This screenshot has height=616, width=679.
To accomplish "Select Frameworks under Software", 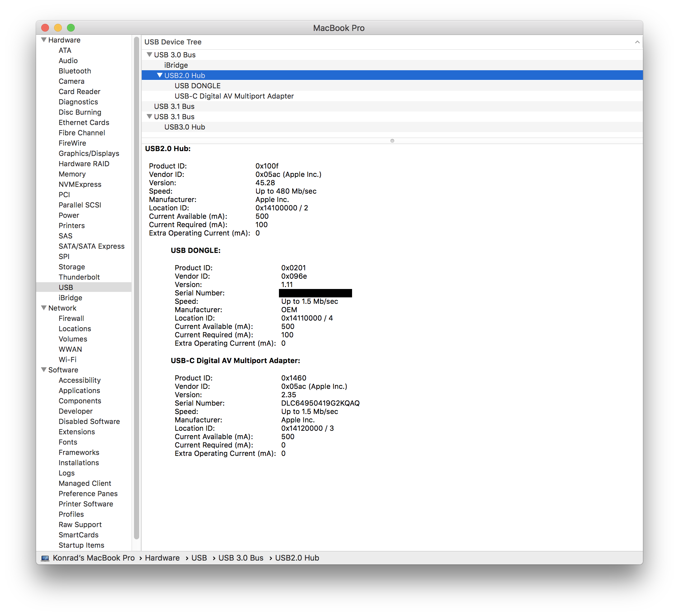I will click(x=79, y=452).
